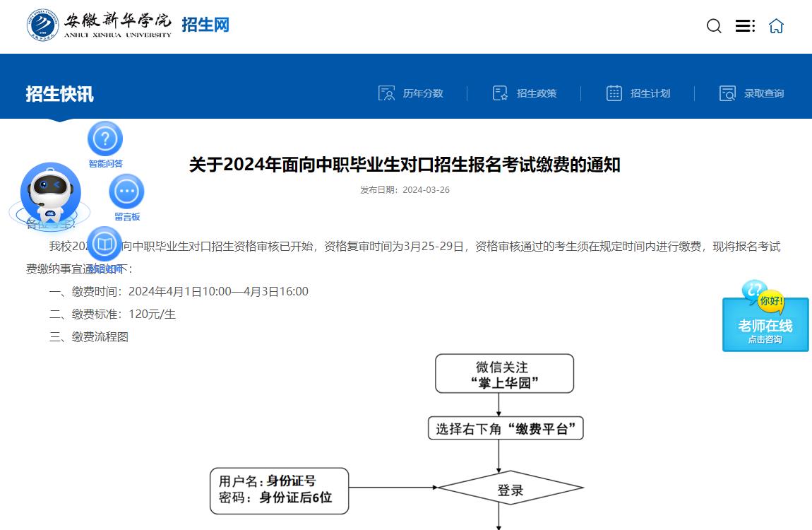Click the 招生网 site title
Image resolution: width=812 pixels, height=530 pixels.
205,24
